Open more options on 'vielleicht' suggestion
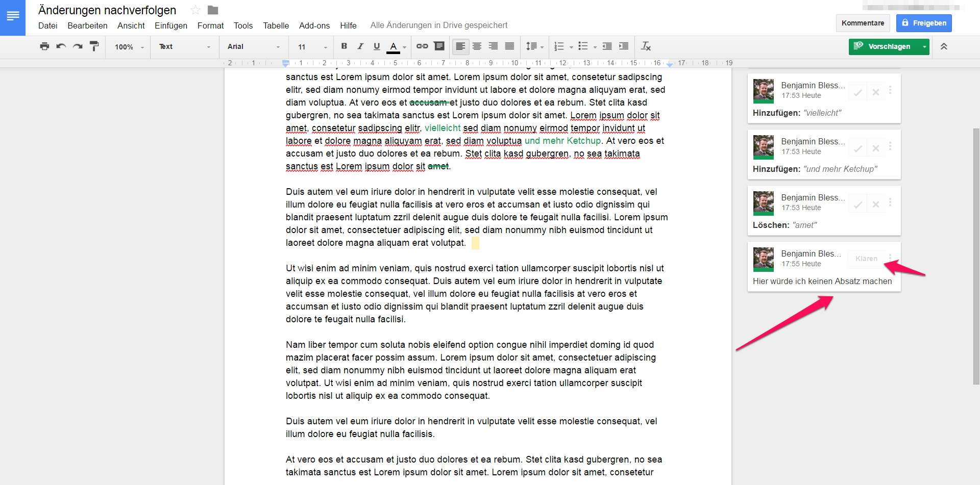Viewport: 980px width, 485px height. tap(890, 90)
